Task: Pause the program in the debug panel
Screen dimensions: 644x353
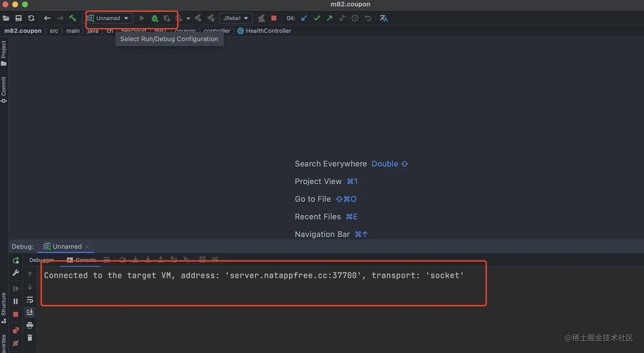Action: [x=16, y=301]
